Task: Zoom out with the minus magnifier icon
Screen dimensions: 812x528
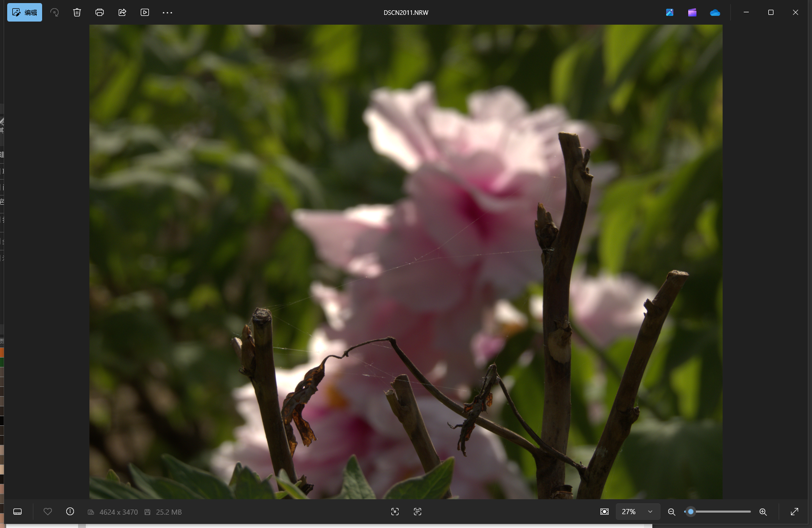Action: click(671, 512)
